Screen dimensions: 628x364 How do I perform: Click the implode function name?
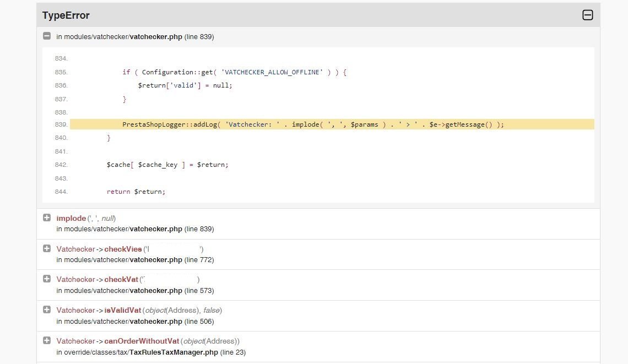71,219
